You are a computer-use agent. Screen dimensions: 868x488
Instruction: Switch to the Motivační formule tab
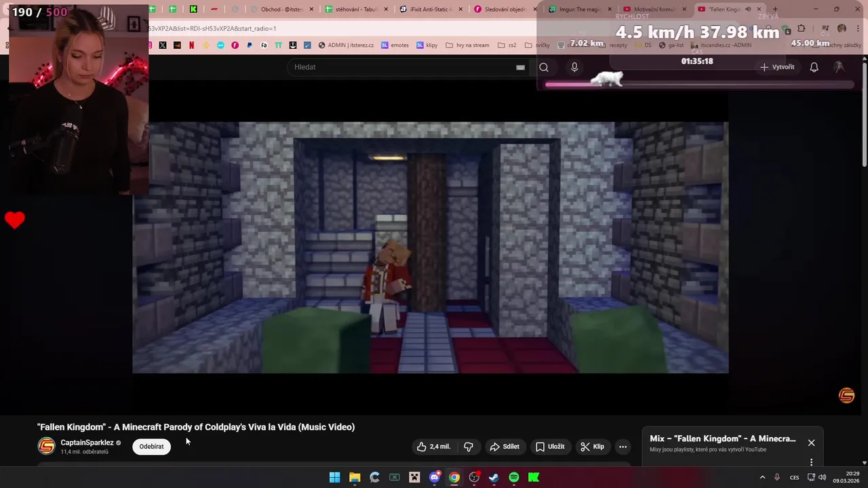pyautogui.click(x=654, y=9)
